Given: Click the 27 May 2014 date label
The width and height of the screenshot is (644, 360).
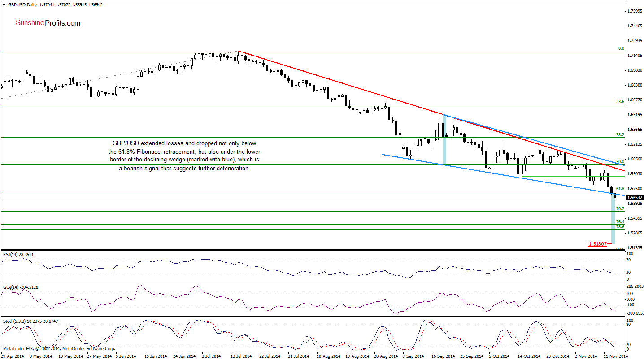Looking at the screenshot, I should [99, 356].
